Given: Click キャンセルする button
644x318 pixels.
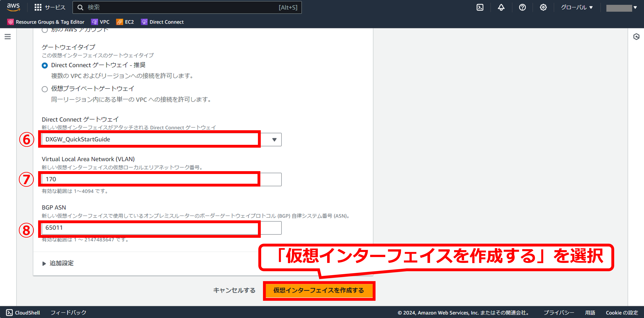Looking at the screenshot, I should click(234, 290).
